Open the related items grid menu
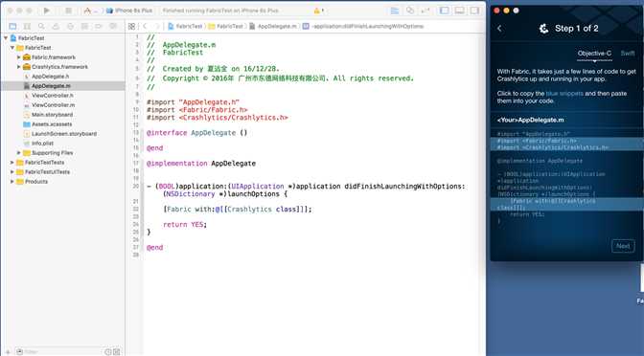Viewport: 644px width, 356px height. click(131, 26)
